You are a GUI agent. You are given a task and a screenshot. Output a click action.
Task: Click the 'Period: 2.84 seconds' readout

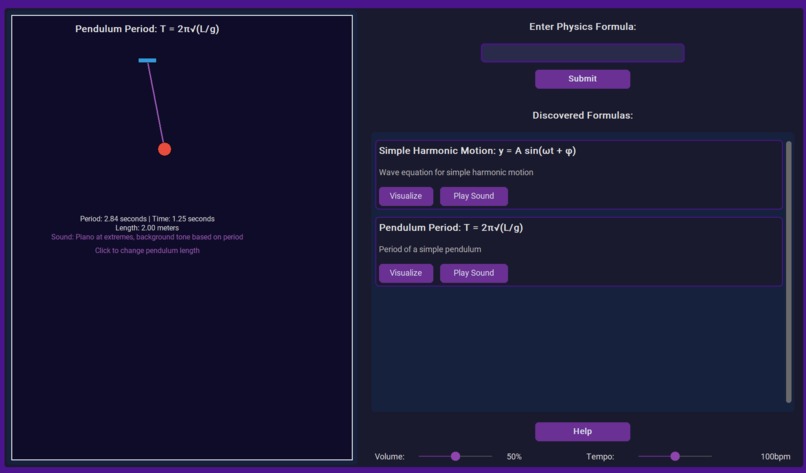113,219
